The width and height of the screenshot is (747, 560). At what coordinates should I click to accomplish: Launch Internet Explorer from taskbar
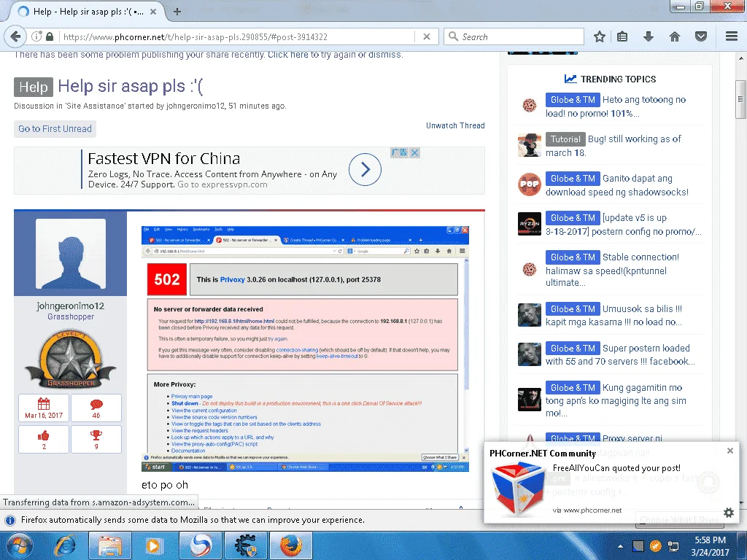click(x=65, y=545)
